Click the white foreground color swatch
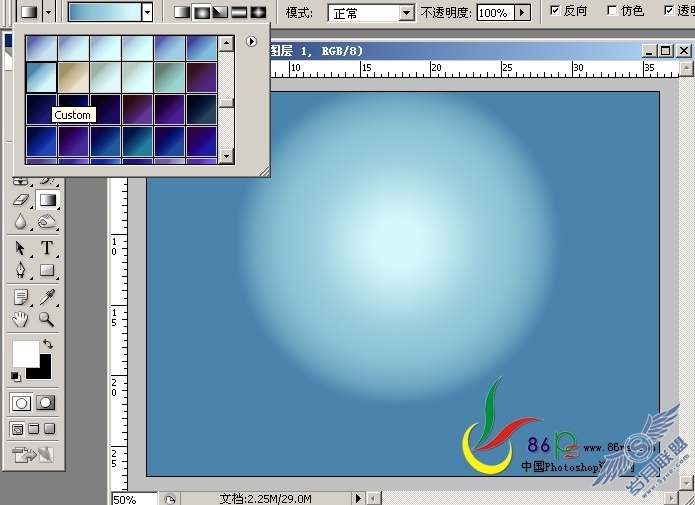695x505 pixels. point(25,353)
